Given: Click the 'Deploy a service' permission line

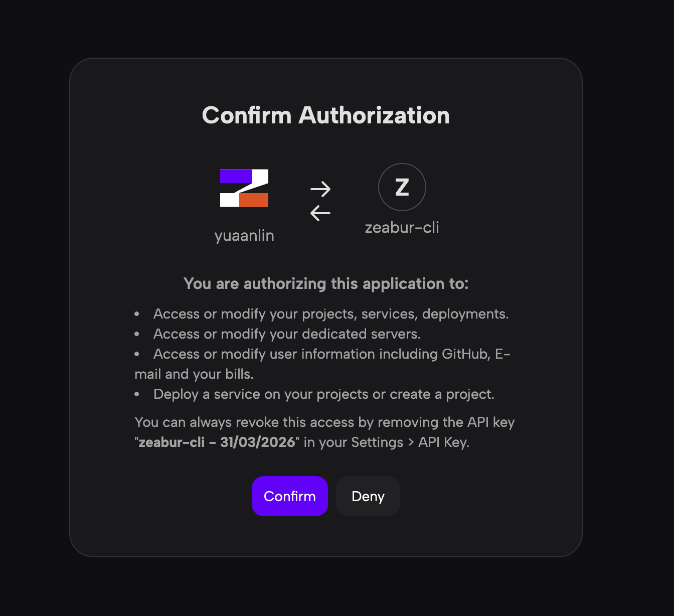Looking at the screenshot, I should tap(323, 394).
